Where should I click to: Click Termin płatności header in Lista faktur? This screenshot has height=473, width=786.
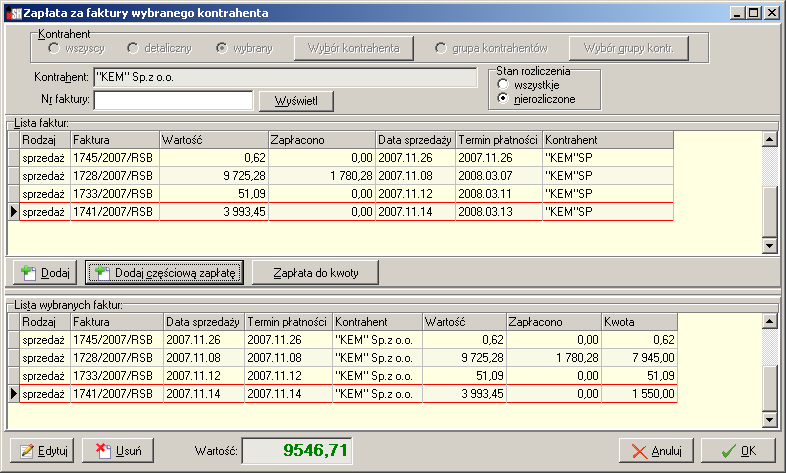click(x=499, y=140)
